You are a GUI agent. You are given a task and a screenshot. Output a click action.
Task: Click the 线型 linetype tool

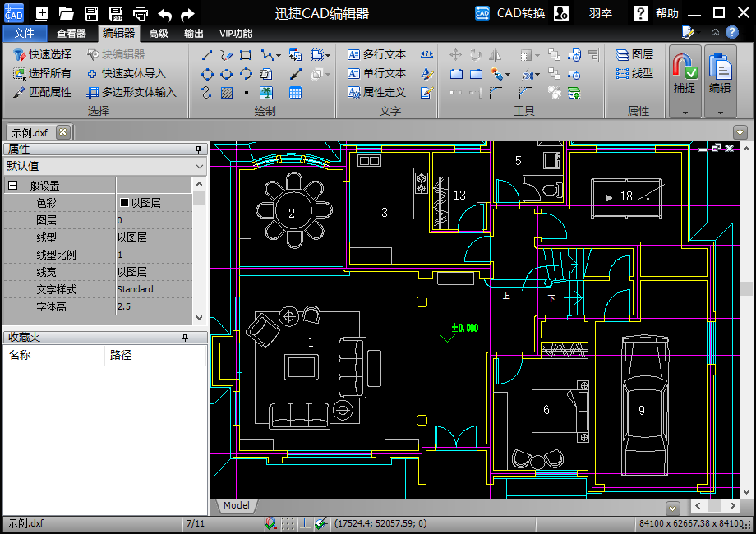(634, 73)
